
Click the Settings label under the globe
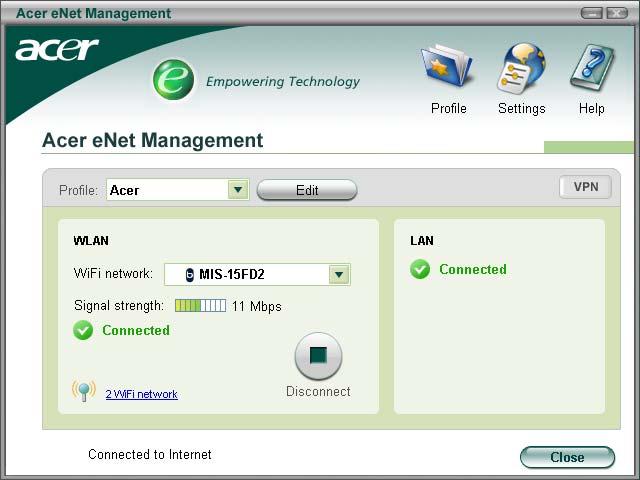pyautogui.click(x=522, y=109)
